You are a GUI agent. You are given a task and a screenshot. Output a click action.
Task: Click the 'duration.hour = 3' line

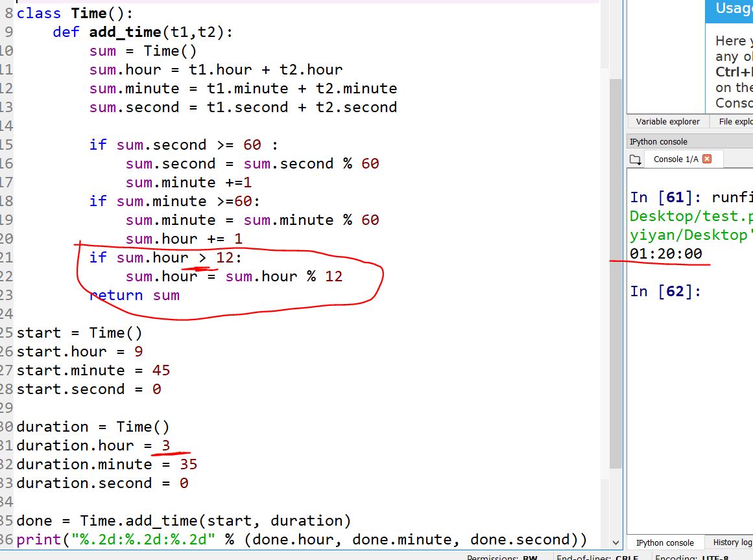pyautogui.click(x=93, y=446)
